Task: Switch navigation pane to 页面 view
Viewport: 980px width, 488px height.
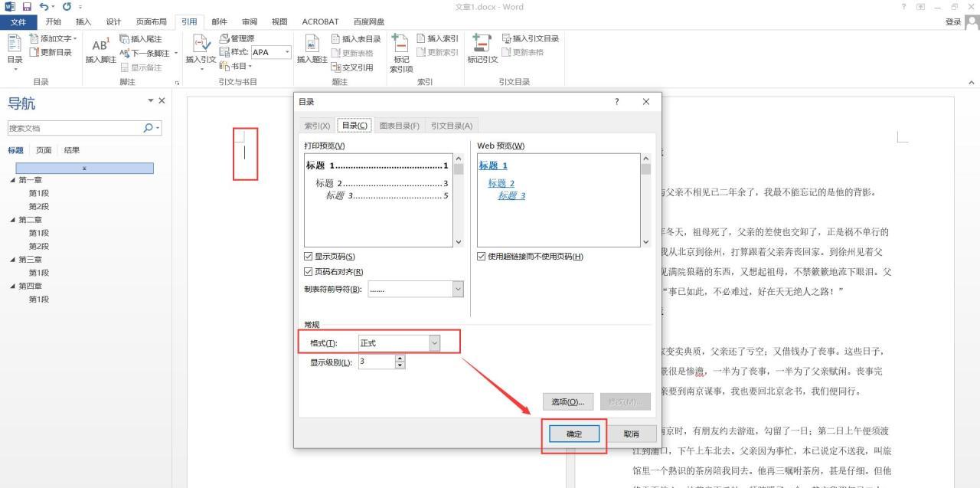Action: point(44,150)
